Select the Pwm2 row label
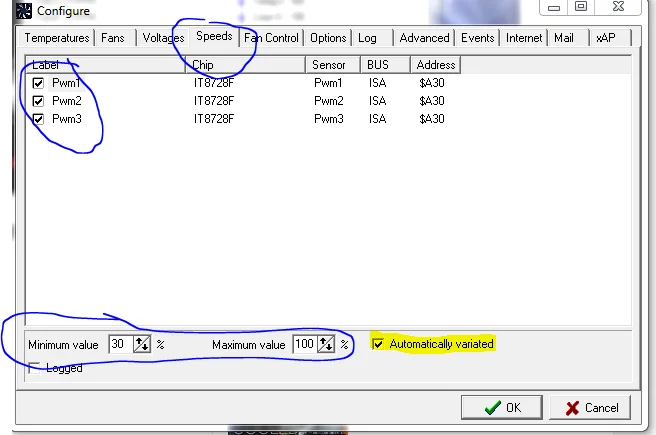This screenshot has width=656, height=435. click(67, 101)
